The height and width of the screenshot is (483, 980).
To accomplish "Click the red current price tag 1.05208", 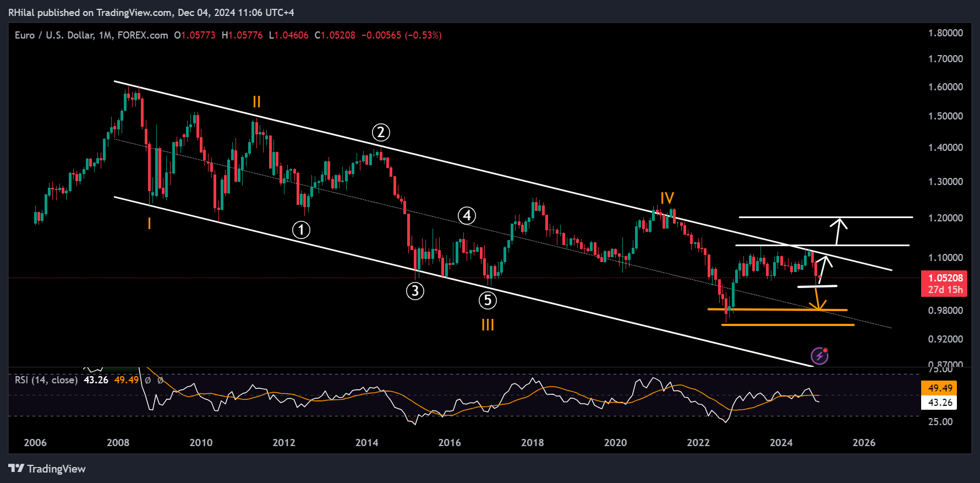I will 945,278.
